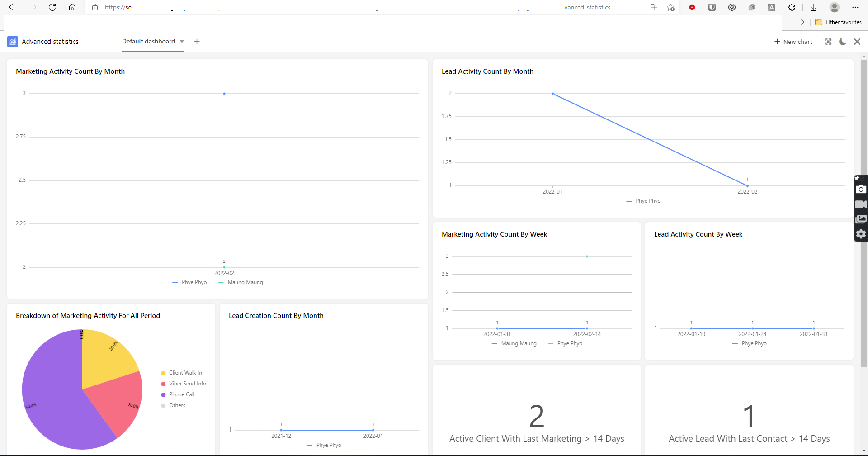Screen dimensions: 868x456
Task: Refresh the page in the browser
Action: 52,7
